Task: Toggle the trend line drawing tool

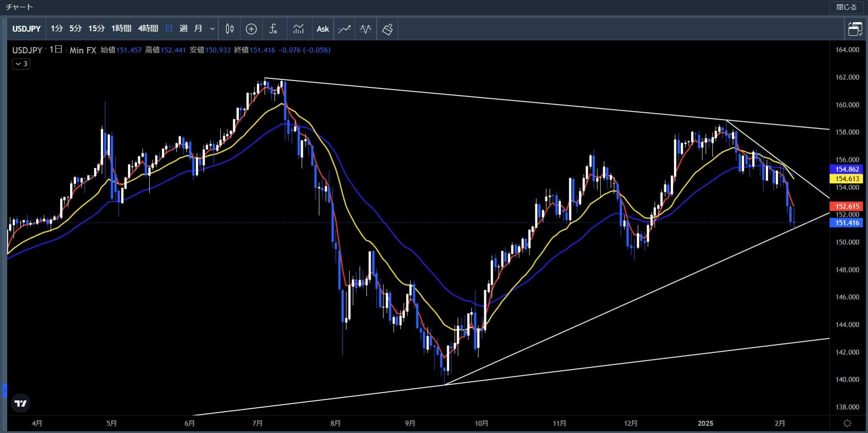Action: click(x=344, y=29)
